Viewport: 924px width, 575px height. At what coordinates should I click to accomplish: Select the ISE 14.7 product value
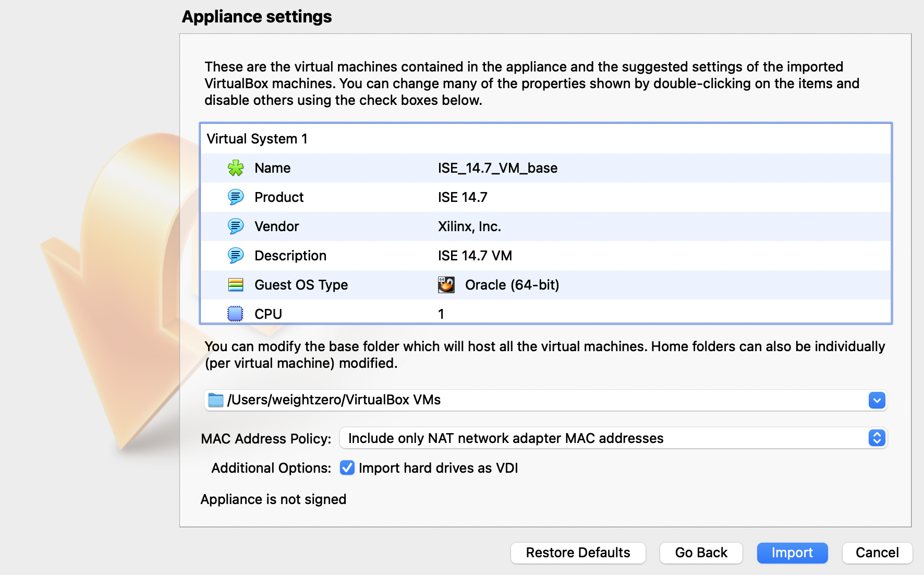pyautogui.click(x=463, y=197)
